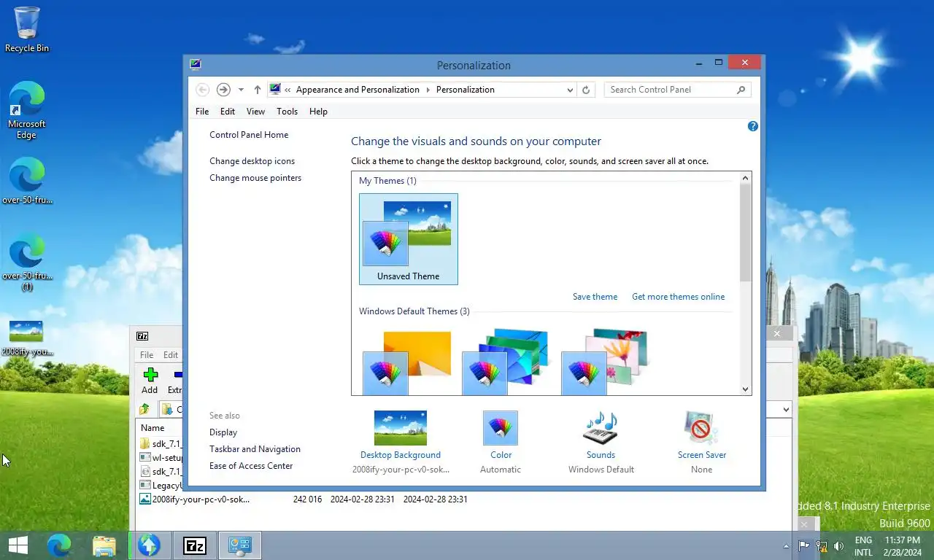The image size is (934, 560).
Task: Click the network tray icon
Action: 822,545
